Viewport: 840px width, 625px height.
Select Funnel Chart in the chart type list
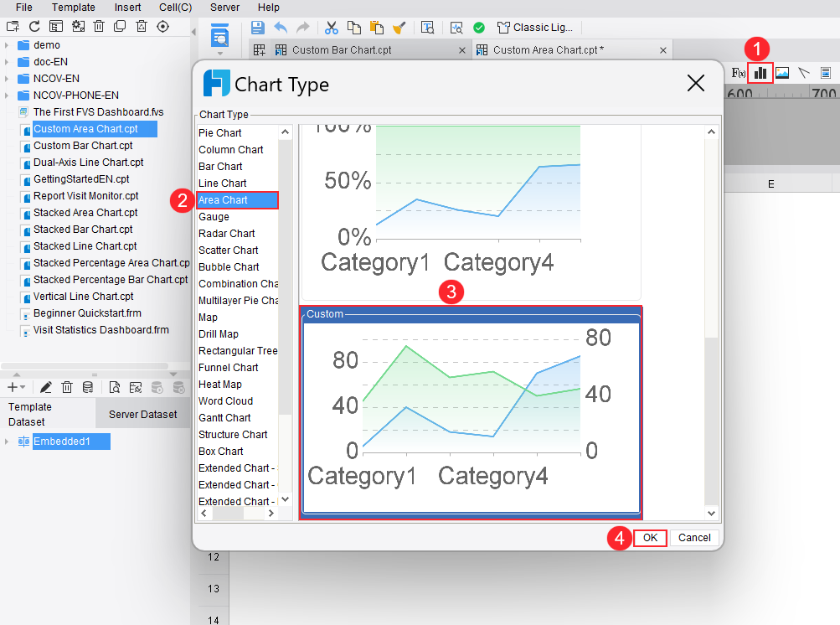[237, 368]
